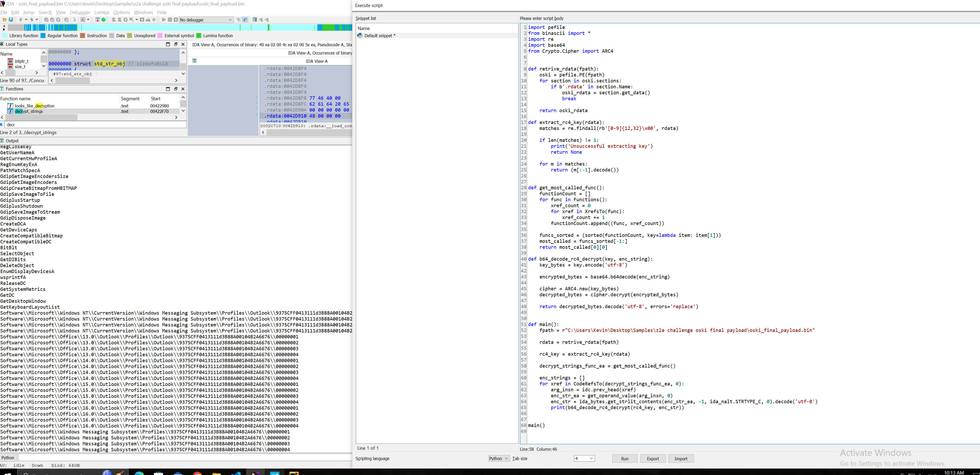Viewport: 980px width, 475px height.
Task: Click the text search 'T' icon
Action: pos(52,20)
